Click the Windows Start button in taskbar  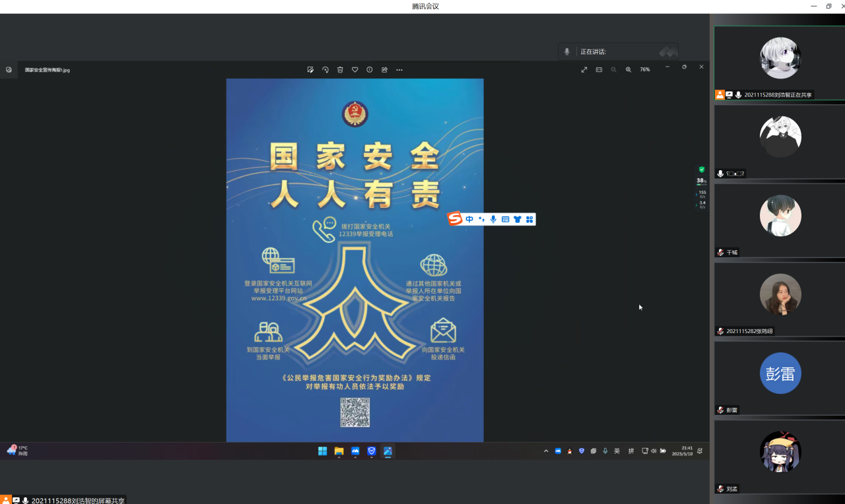coord(323,451)
